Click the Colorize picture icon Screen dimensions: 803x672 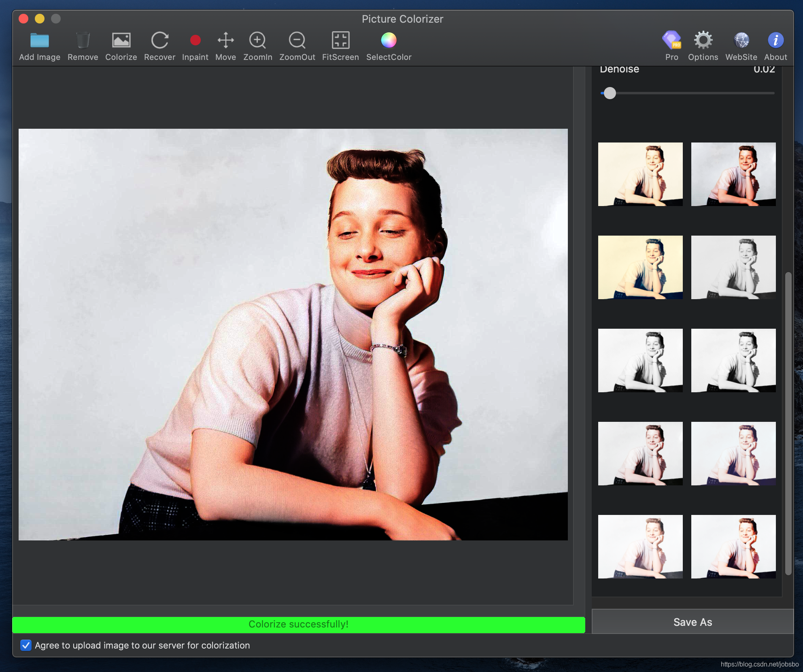[121, 40]
